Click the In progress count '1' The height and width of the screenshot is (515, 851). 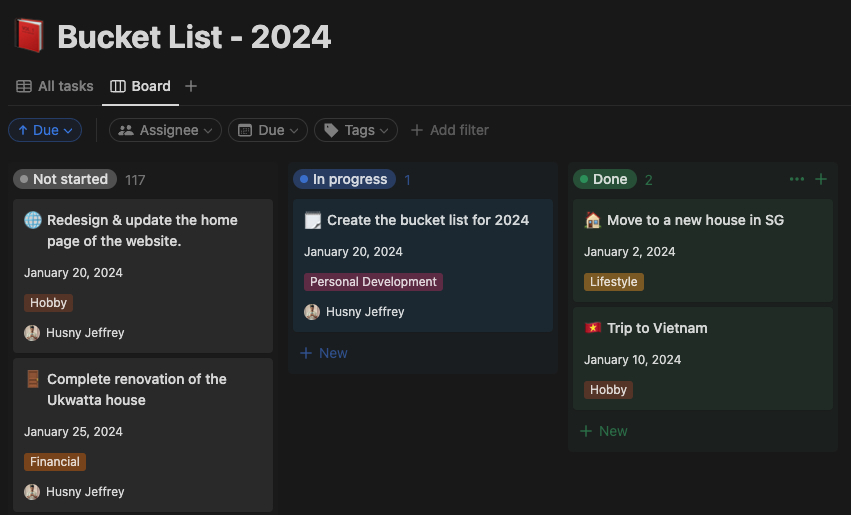(x=408, y=180)
